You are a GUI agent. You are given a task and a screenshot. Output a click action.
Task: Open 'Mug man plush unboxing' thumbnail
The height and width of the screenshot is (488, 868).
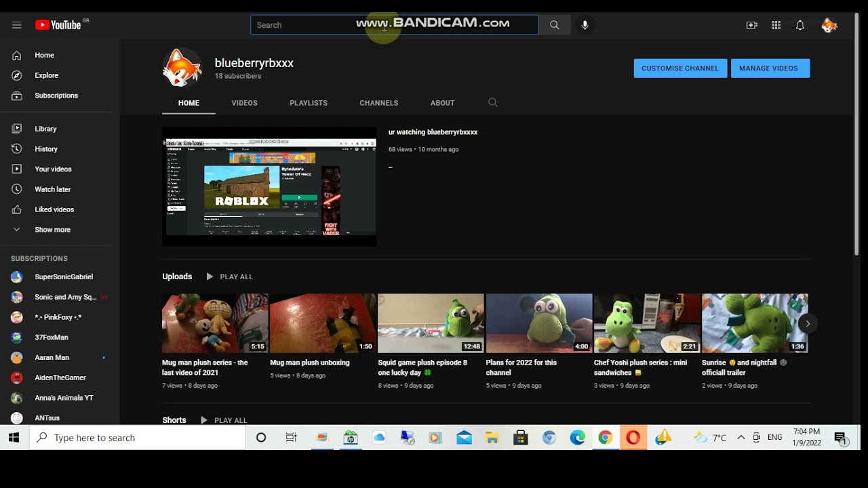[323, 323]
